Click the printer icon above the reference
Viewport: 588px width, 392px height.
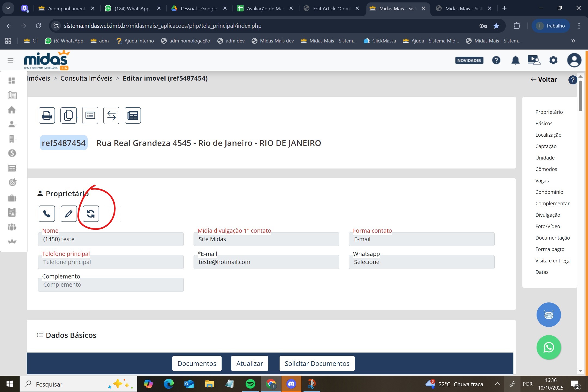pos(47,116)
